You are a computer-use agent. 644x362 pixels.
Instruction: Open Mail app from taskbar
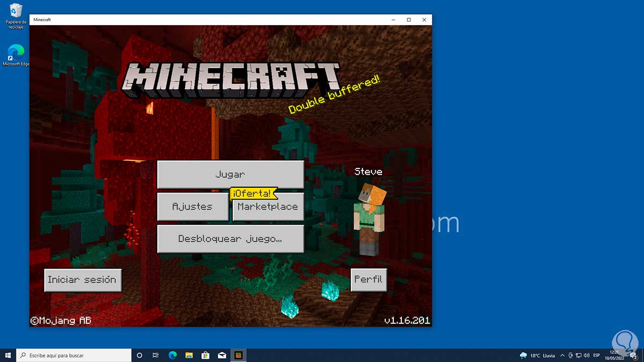click(222, 355)
